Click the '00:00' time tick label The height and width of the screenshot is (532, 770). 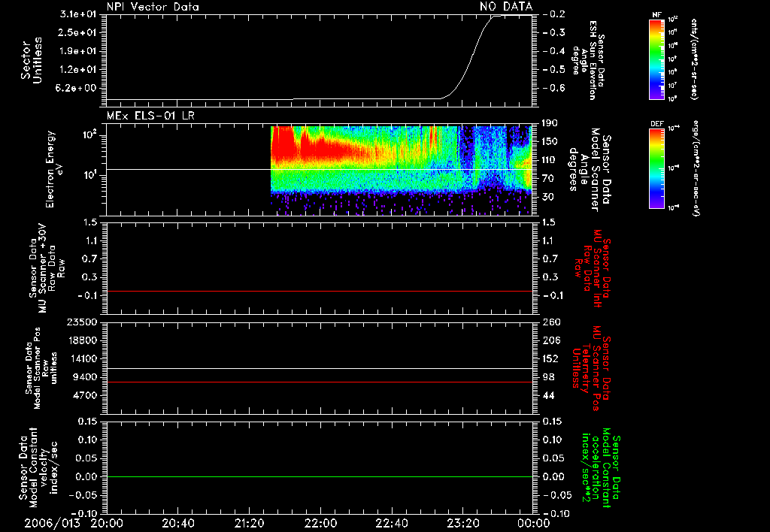point(534,523)
